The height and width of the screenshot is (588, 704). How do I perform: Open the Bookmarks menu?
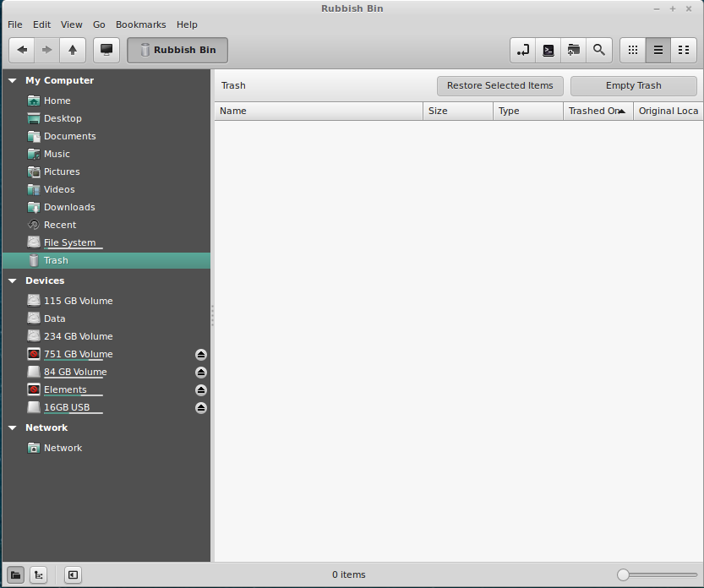[x=140, y=24]
